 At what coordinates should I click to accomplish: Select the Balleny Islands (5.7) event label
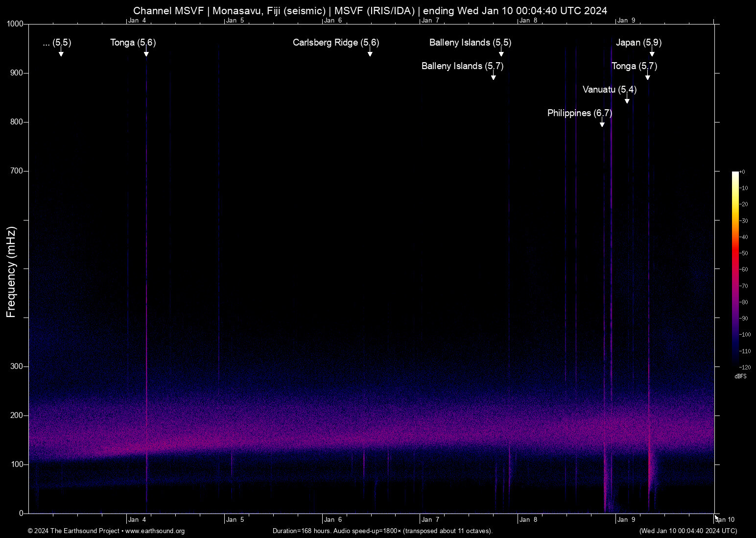[x=462, y=66]
